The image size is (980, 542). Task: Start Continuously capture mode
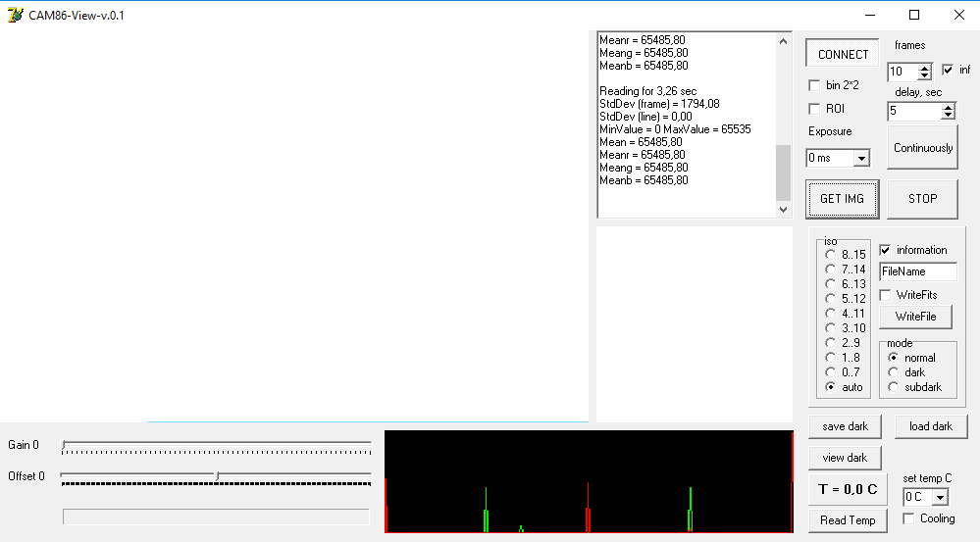click(922, 147)
